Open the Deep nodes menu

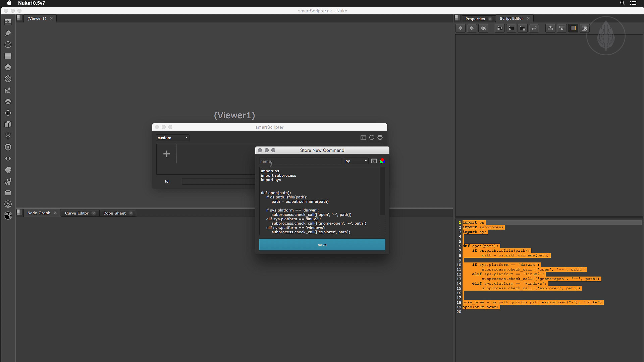coord(8,147)
